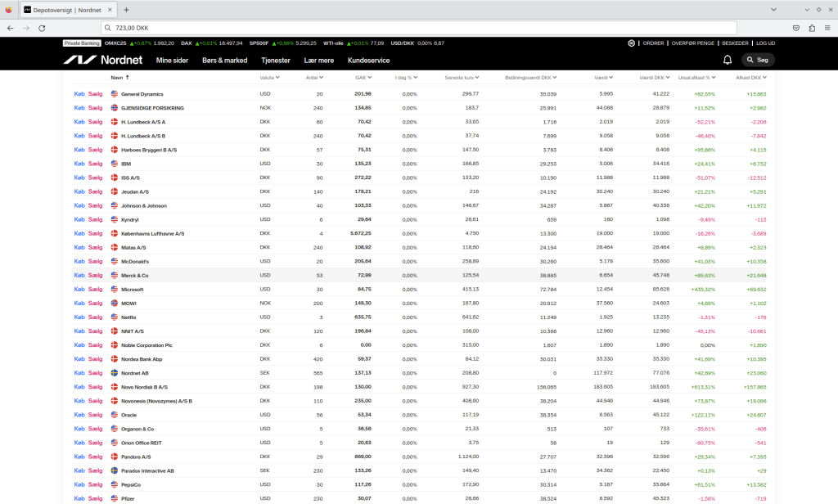This screenshot has height=504, width=838.
Task: Open the Pandora A/S stock link
Action: 136,457
